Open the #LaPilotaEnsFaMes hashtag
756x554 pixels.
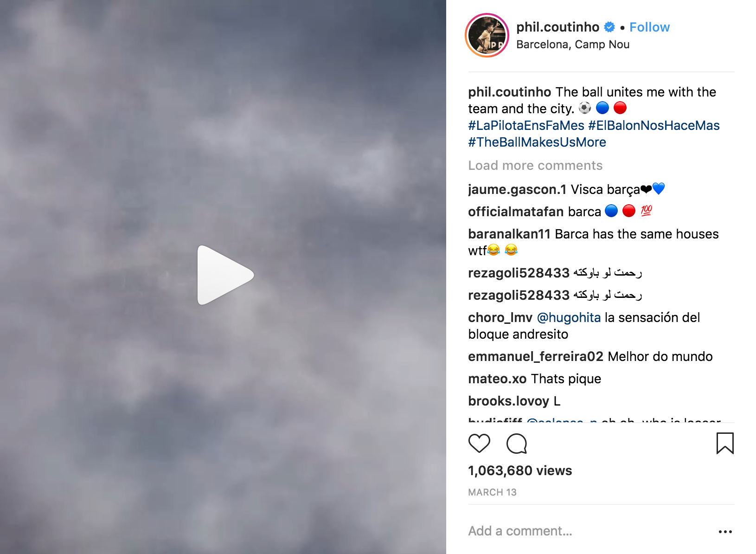pyautogui.click(x=526, y=126)
